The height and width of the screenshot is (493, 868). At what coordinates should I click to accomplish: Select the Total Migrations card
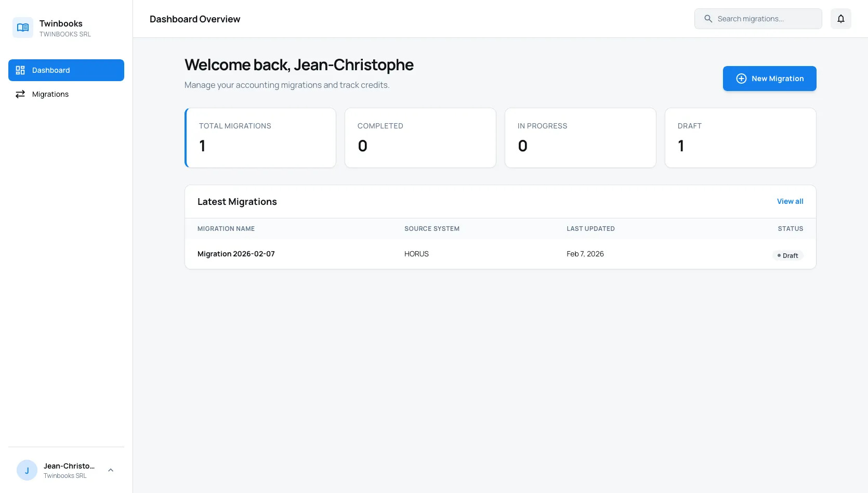pos(260,138)
